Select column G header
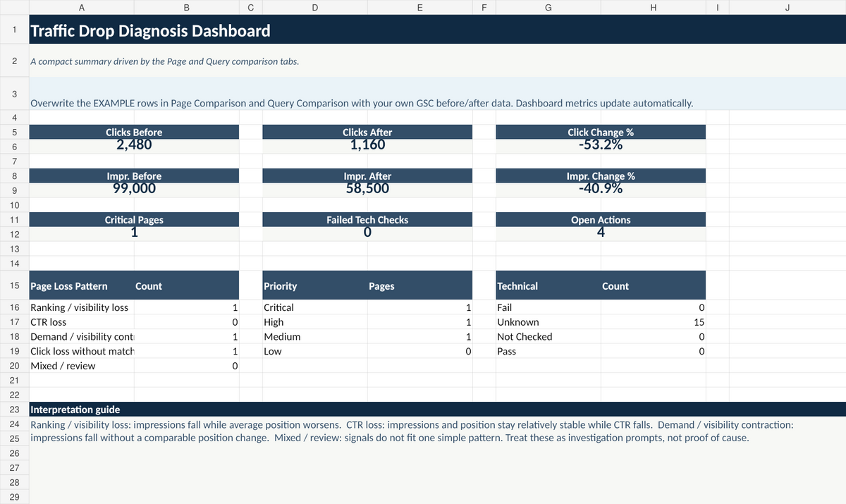Image resolution: width=846 pixels, height=504 pixels. (548, 8)
